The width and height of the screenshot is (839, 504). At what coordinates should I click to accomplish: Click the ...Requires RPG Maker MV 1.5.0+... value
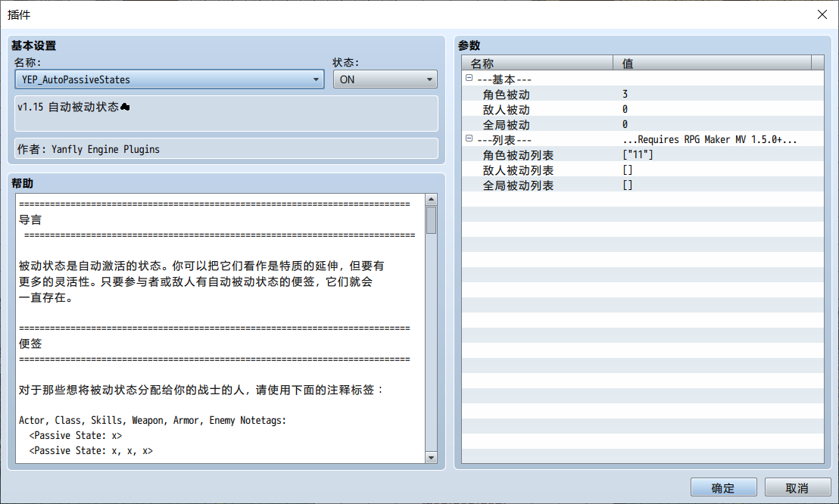coord(710,140)
